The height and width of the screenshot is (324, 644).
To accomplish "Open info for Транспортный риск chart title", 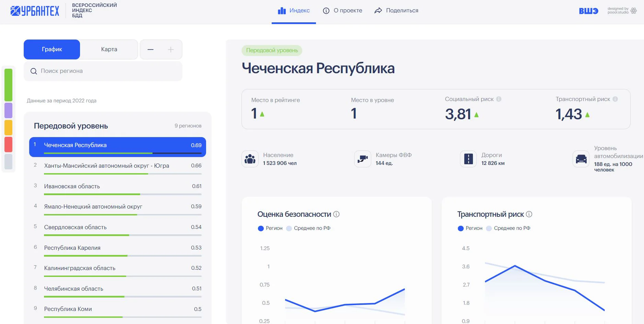I will pyautogui.click(x=529, y=214).
